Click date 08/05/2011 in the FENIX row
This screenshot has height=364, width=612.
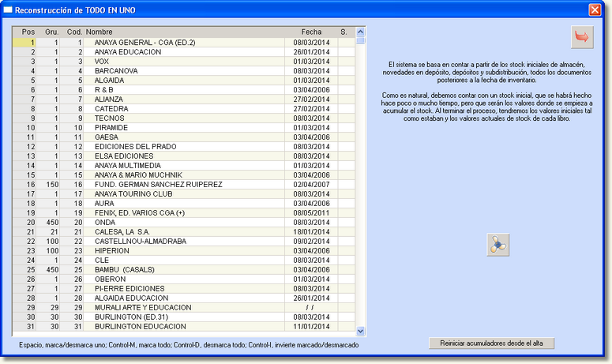tap(311, 212)
